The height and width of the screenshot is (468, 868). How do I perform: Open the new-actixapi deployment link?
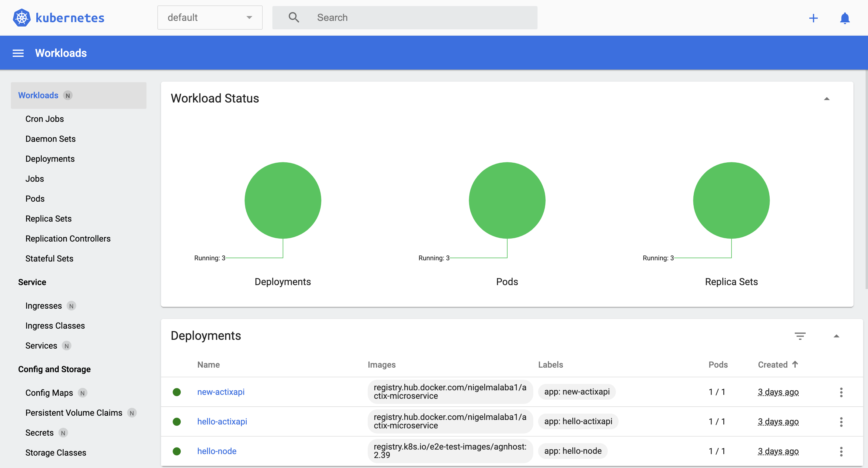[221, 392]
